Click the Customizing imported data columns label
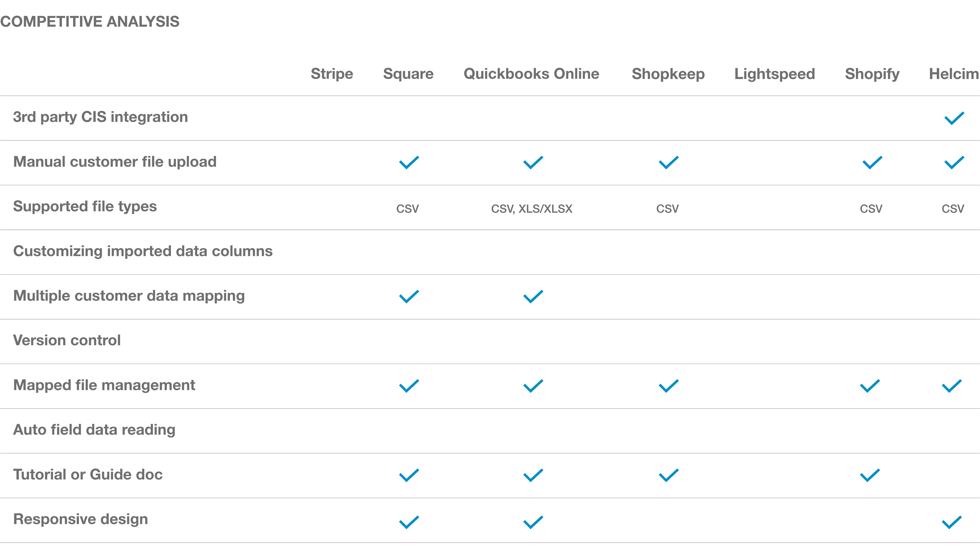This screenshot has height=549, width=980. (x=143, y=251)
